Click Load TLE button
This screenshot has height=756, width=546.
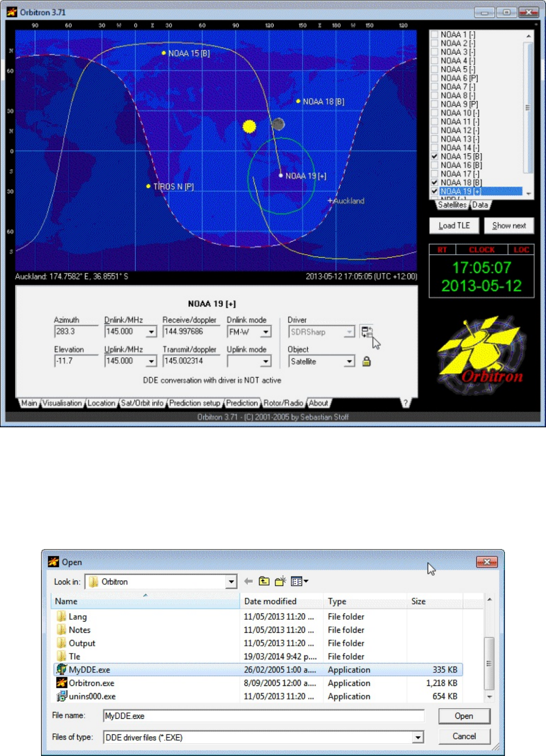[454, 226]
